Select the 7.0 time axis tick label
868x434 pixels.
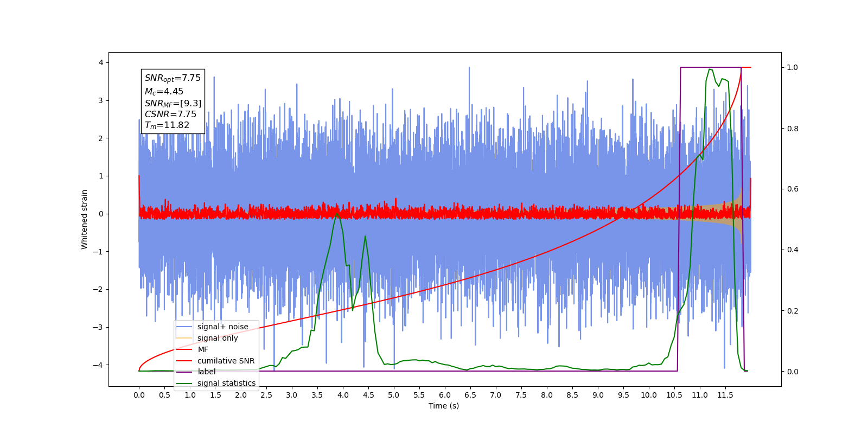[x=496, y=395]
